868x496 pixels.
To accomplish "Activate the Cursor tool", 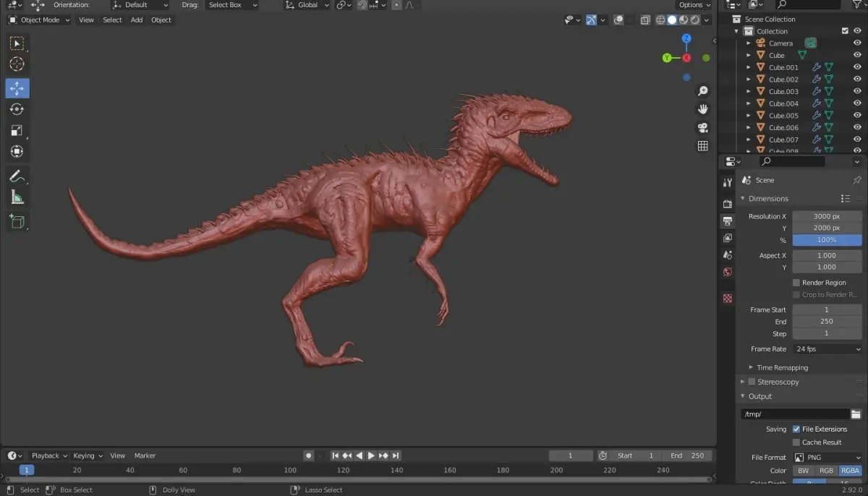I will pyautogui.click(x=17, y=64).
